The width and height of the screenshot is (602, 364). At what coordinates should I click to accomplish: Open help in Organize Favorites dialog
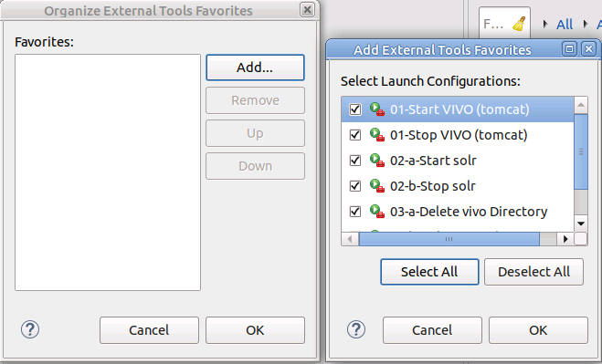tap(30, 329)
